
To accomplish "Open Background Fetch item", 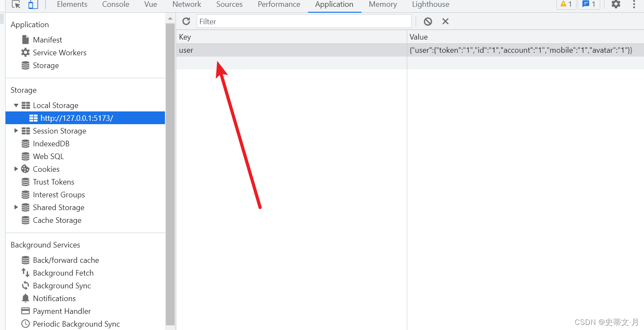I will [x=63, y=273].
